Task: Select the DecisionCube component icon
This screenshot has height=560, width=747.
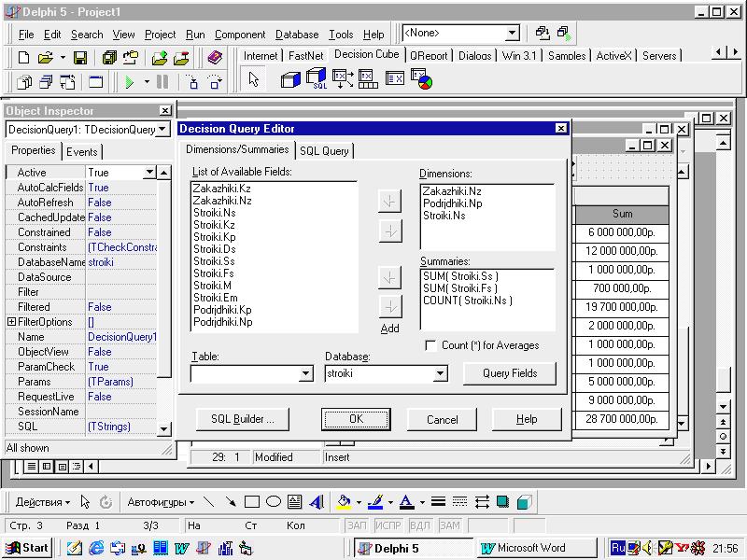Action: pos(290,79)
